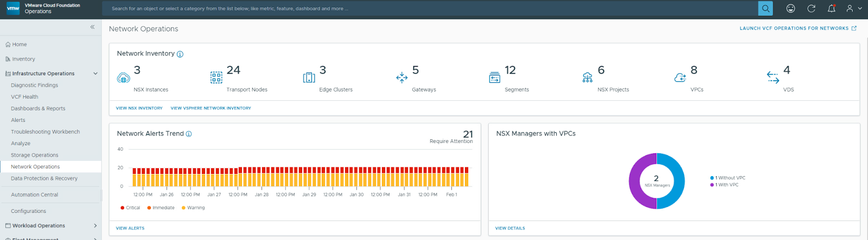Open Inventory in the sidebar
The height and width of the screenshot is (240, 868).
coord(23,59)
